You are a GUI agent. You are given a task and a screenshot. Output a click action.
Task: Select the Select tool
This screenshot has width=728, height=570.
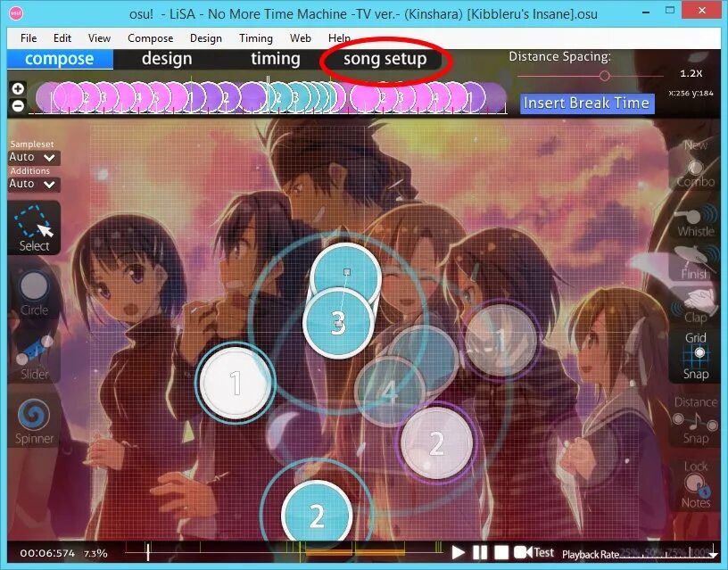click(x=34, y=227)
